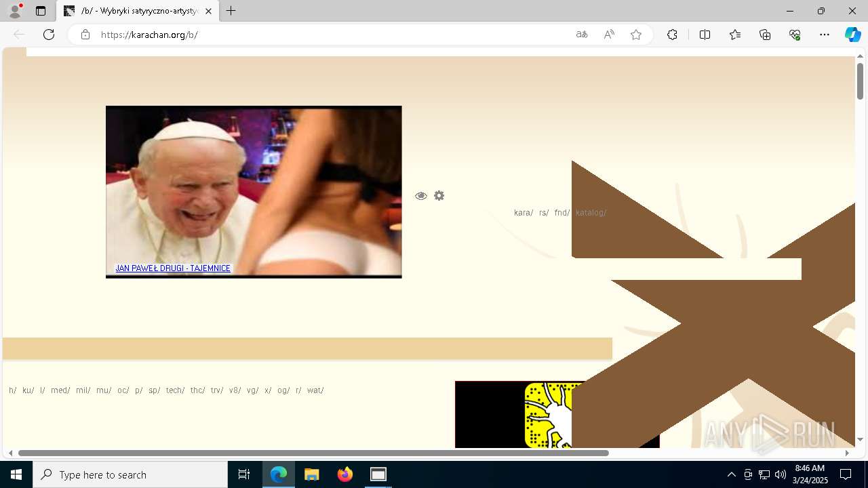Go to the kara/ board
This screenshot has width=868, height=488.
coord(524,213)
